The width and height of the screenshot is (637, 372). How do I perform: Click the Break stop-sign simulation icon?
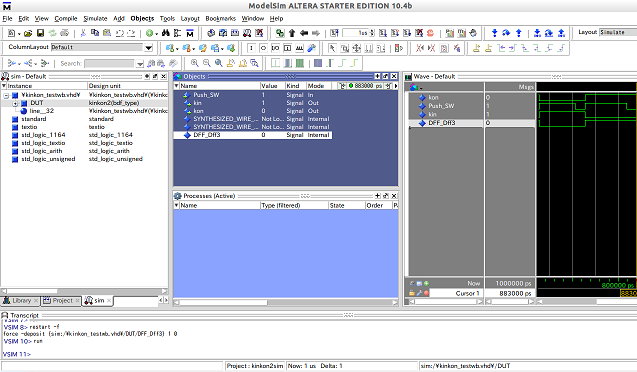(431, 33)
